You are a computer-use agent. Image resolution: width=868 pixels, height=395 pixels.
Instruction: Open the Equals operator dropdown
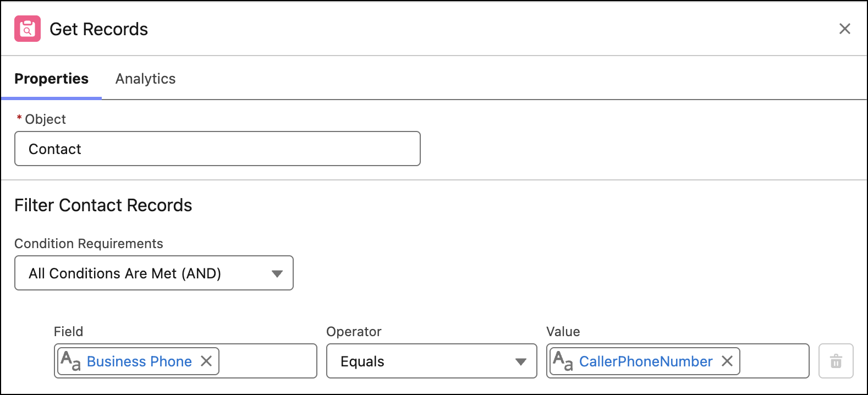pos(432,361)
